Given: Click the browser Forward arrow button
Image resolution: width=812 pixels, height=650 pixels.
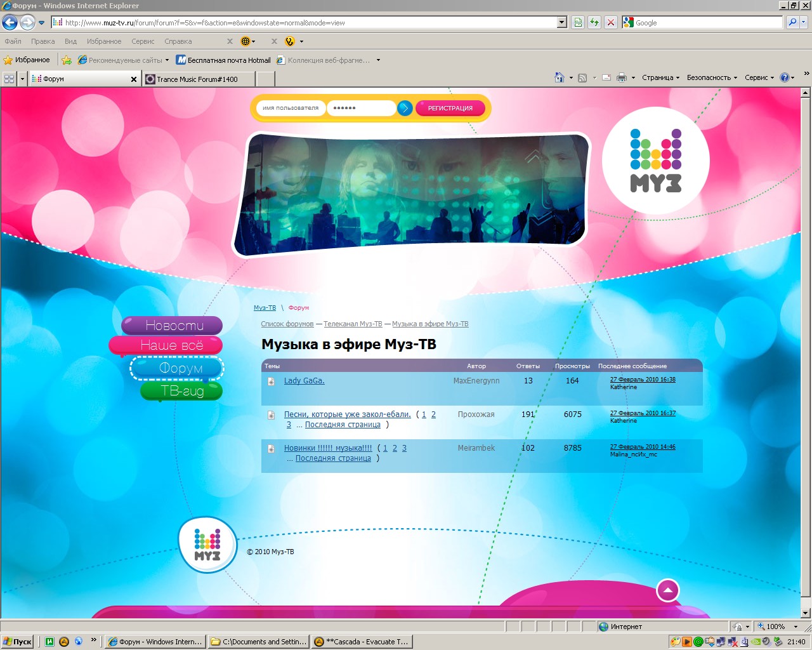Looking at the screenshot, I should coord(27,23).
